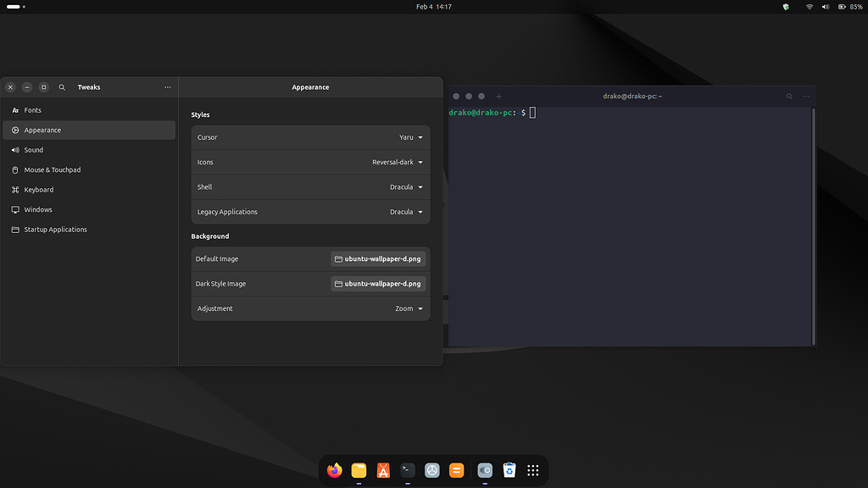Open the Shell theme dropdown showing Dracula

click(405, 186)
